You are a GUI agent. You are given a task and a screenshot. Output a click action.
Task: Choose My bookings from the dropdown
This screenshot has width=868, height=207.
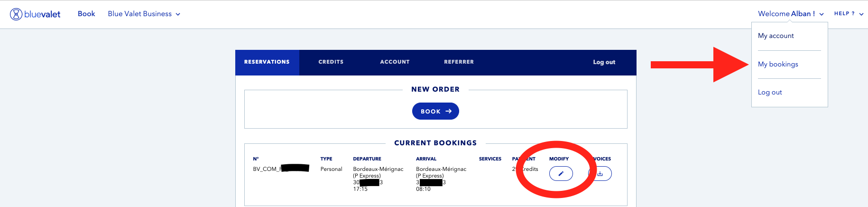point(778,64)
